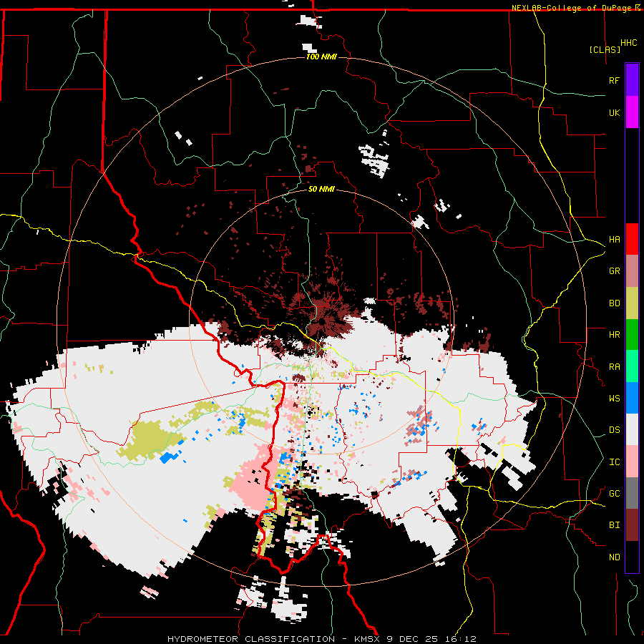Click the RA light green legend swatch
This screenshot has height=644, width=644.
click(x=632, y=366)
